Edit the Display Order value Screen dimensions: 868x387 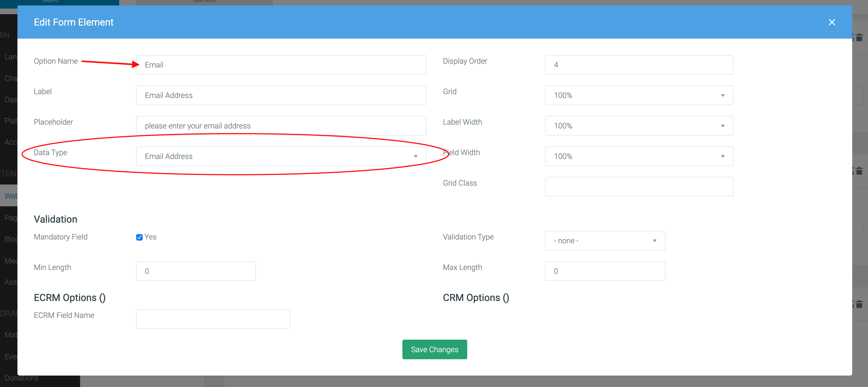638,65
